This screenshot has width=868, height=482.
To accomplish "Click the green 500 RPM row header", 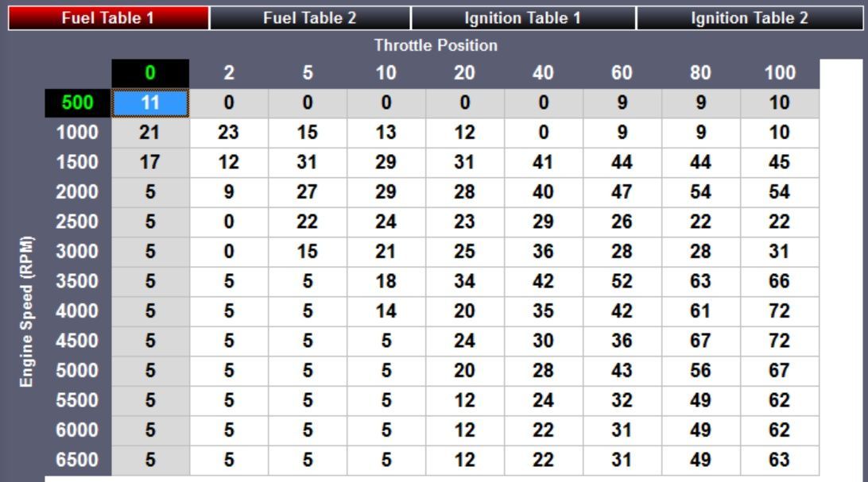I will 78,102.
